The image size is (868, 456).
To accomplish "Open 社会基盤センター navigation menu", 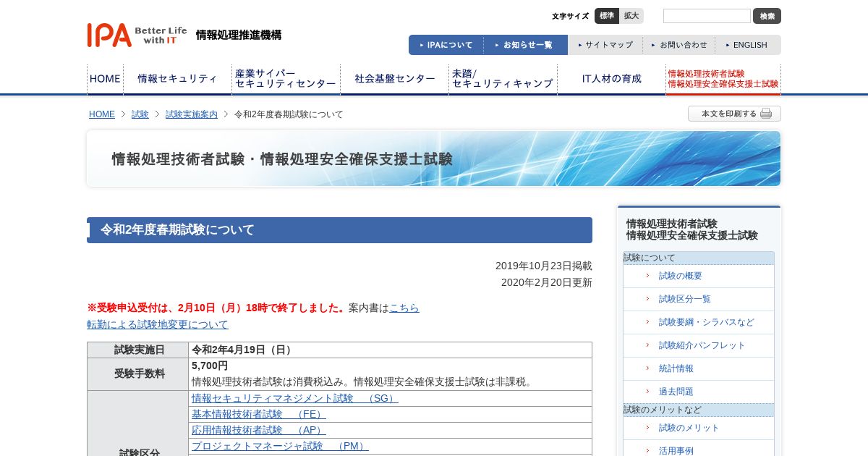I will 394,79.
